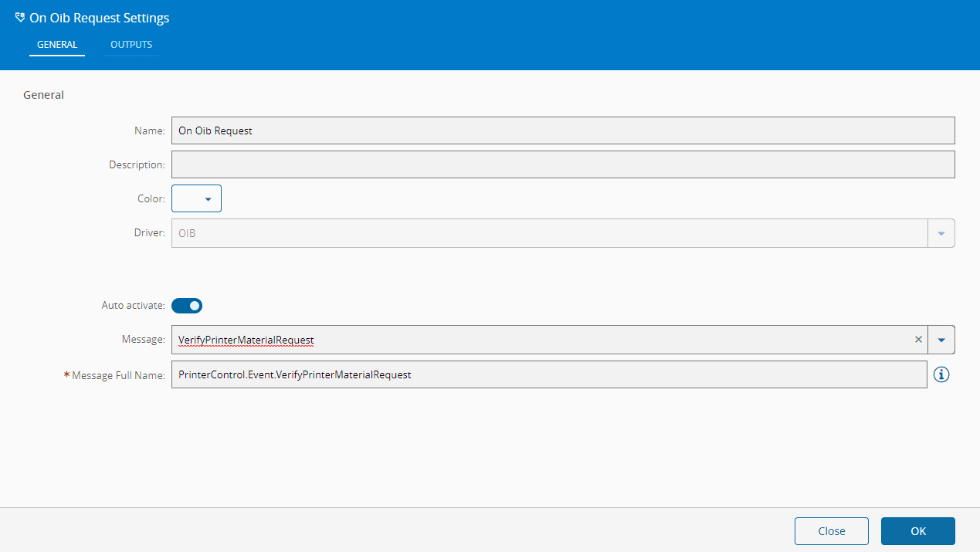Focus the Name field containing On Oib Request
980x552 pixels.
pos(563,130)
